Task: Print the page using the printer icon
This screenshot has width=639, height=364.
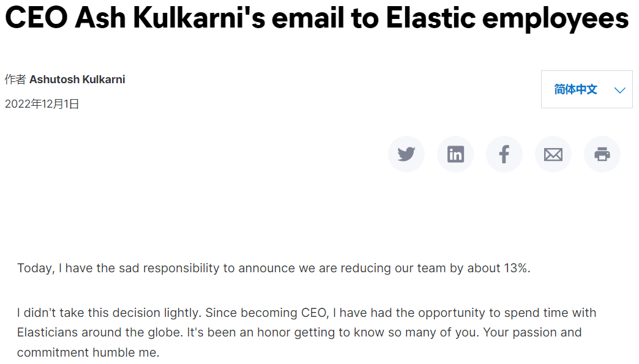Action: click(x=602, y=154)
